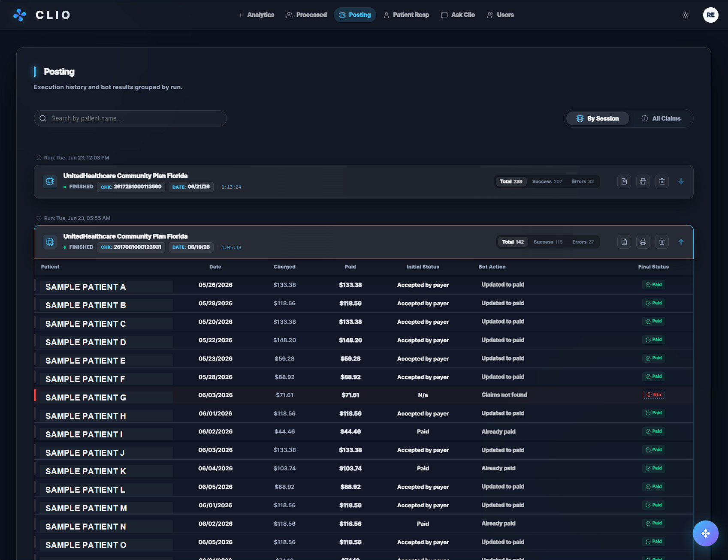Select Total 239 in the first run
The height and width of the screenshot is (560, 728).
click(x=511, y=181)
